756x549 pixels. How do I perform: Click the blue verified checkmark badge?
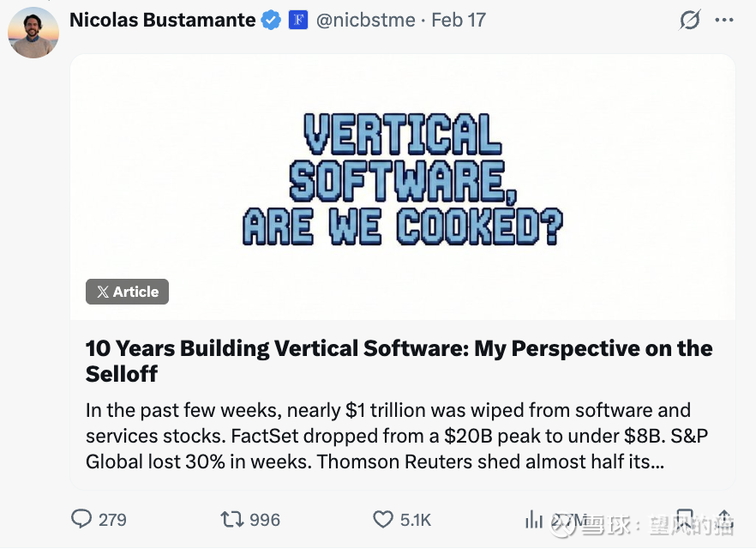point(271,20)
